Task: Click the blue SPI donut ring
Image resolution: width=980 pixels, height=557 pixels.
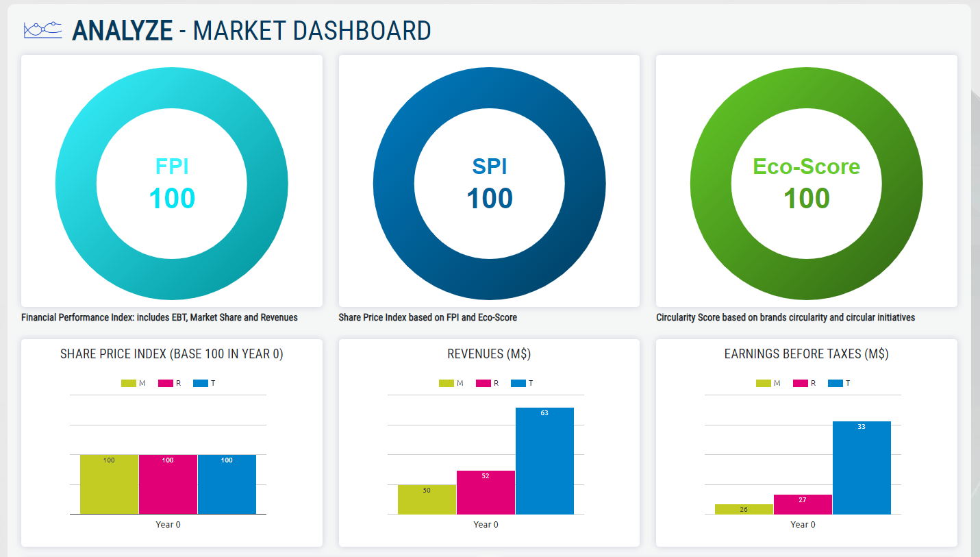Action: click(x=393, y=184)
